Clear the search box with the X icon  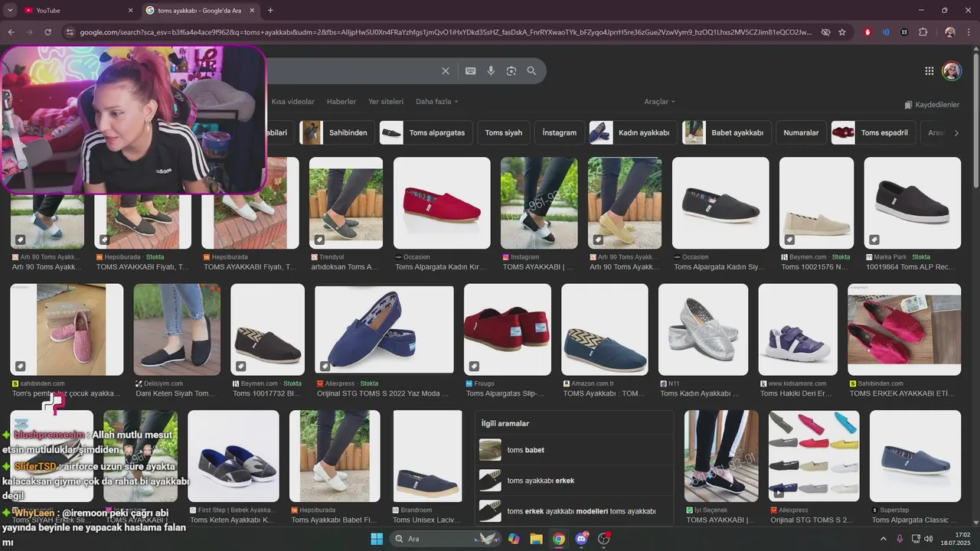pos(446,71)
